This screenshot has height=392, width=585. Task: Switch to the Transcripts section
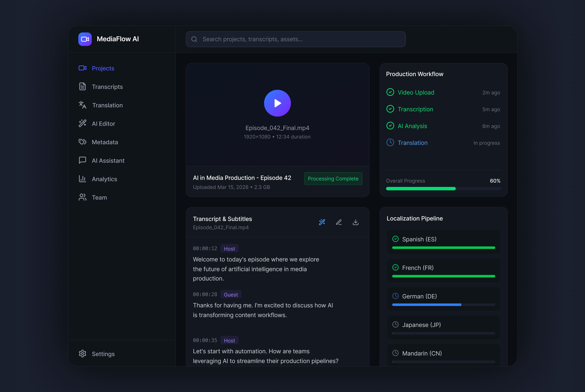(107, 87)
